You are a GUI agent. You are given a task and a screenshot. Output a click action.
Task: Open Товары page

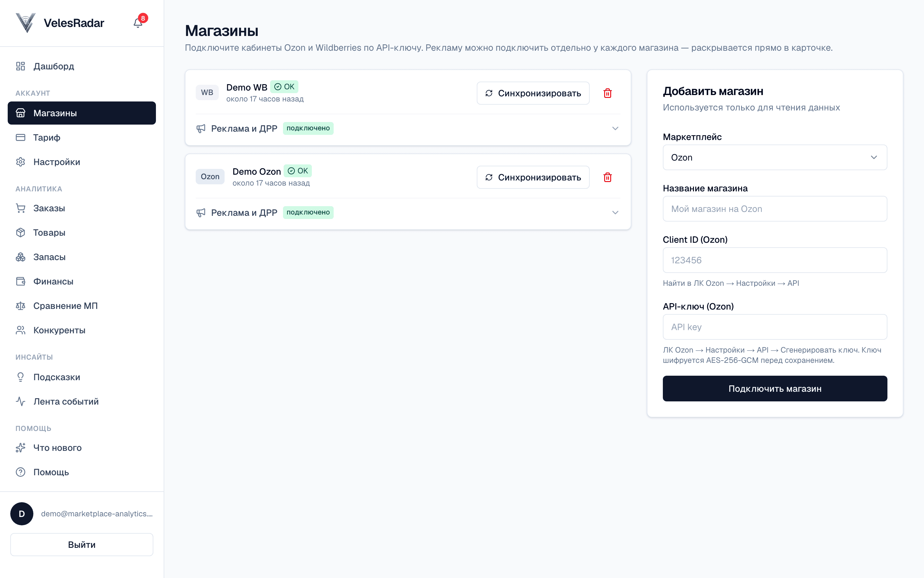(82, 232)
